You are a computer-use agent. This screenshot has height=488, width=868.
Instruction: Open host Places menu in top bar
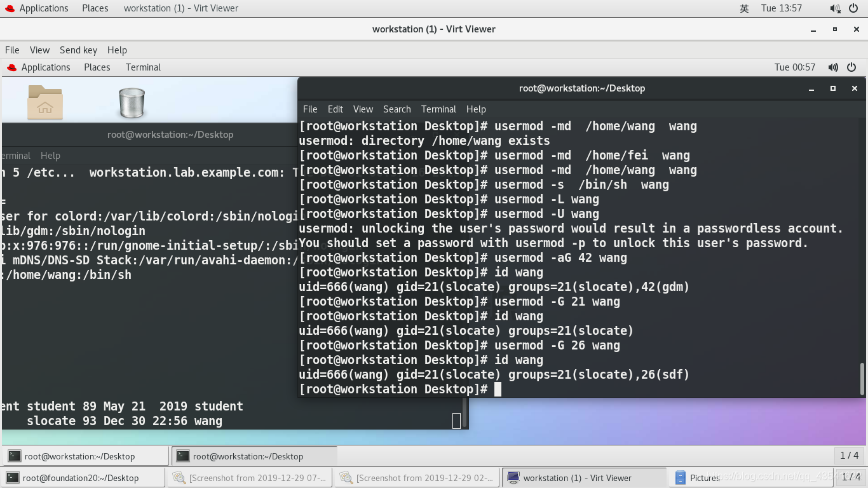95,8
